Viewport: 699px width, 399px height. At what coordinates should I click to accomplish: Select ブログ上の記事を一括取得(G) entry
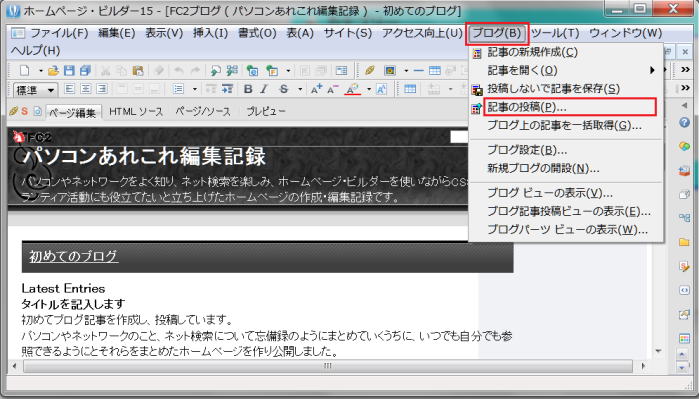point(566,125)
